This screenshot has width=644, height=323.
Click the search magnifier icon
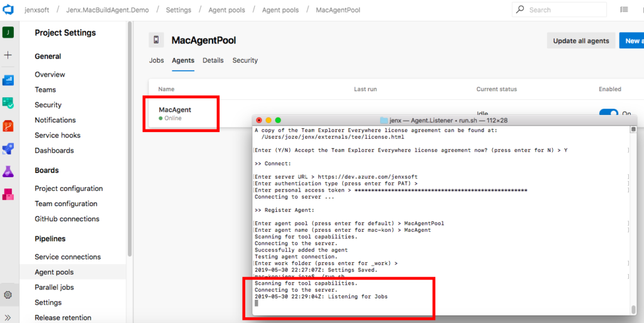(x=520, y=9)
